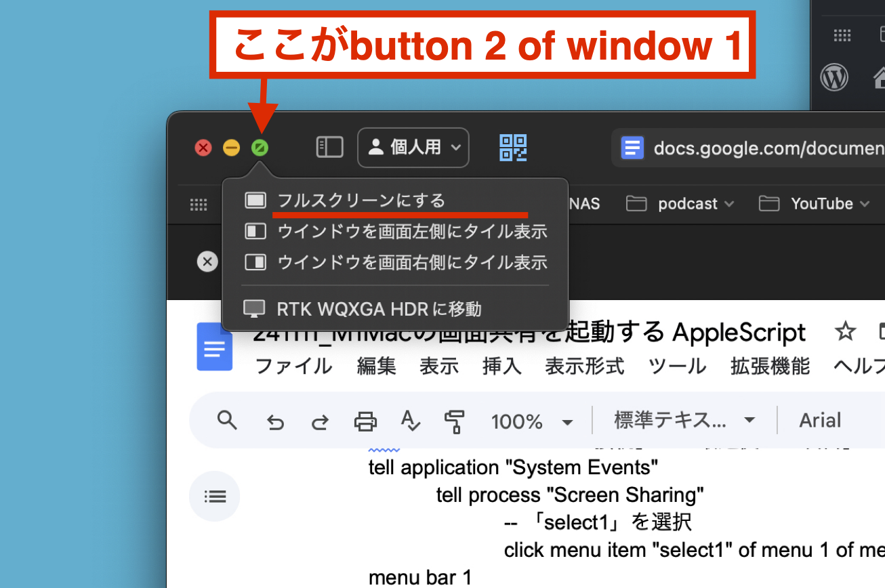Click the redo arrow in the Docs toolbar
This screenshot has width=885, height=588.
320,421
